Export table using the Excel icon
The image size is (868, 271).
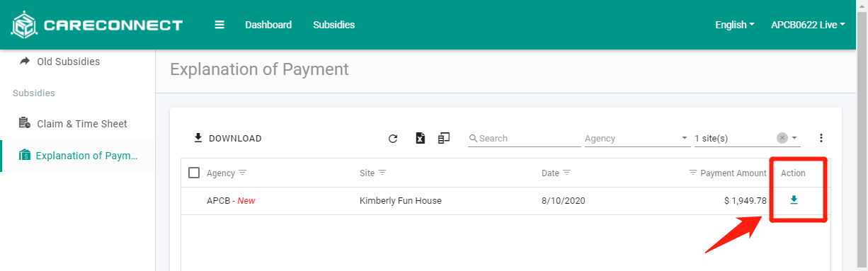(420, 139)
